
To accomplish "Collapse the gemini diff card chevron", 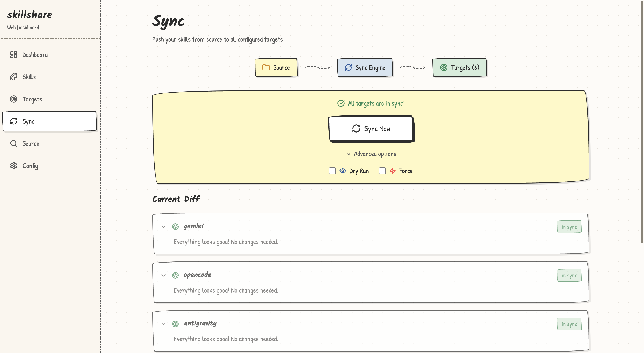I will pos(163,226).
